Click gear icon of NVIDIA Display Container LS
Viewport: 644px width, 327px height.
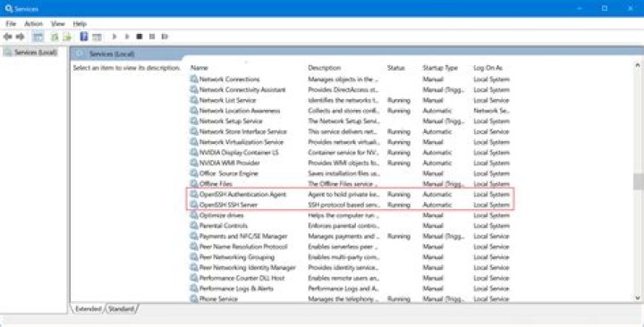pyautogui.click(x=194, y=152)
